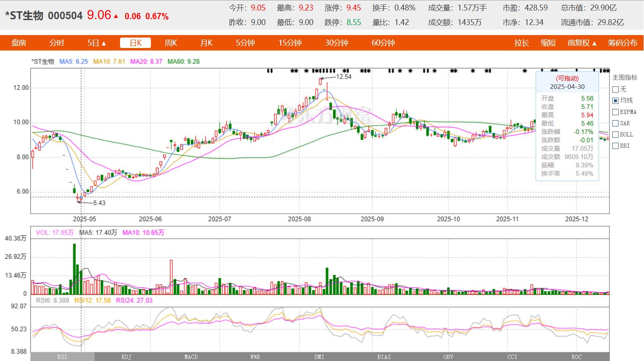Image resolution: width=644 pixels, height=361 pixels.
Task: Click the MA20: 8.37 legend label
Action: (146, 61)
